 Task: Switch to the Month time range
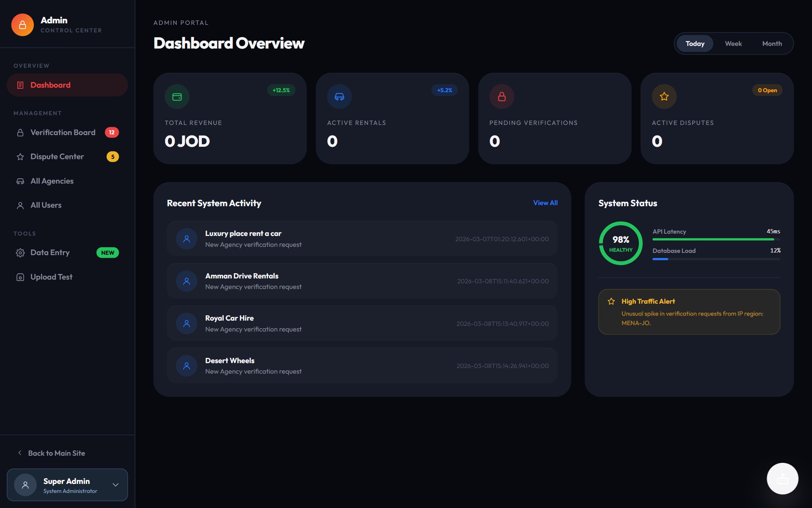[772, 44]
